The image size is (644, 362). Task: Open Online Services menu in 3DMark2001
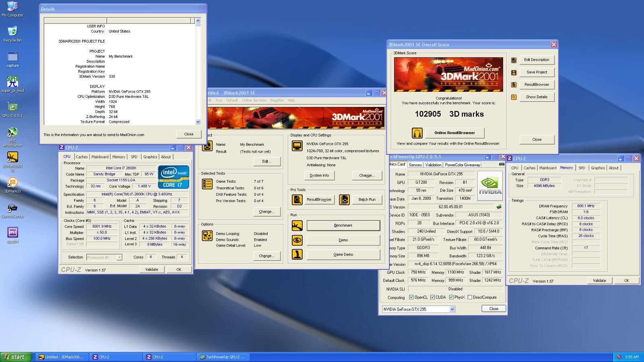click(254, 100)
